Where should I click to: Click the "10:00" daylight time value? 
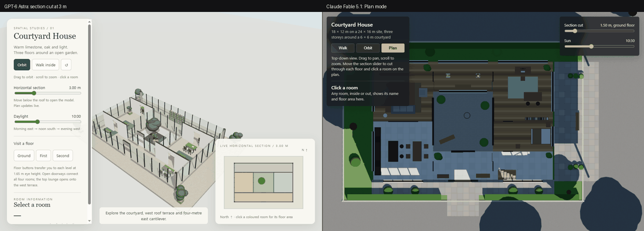(76, 116)
